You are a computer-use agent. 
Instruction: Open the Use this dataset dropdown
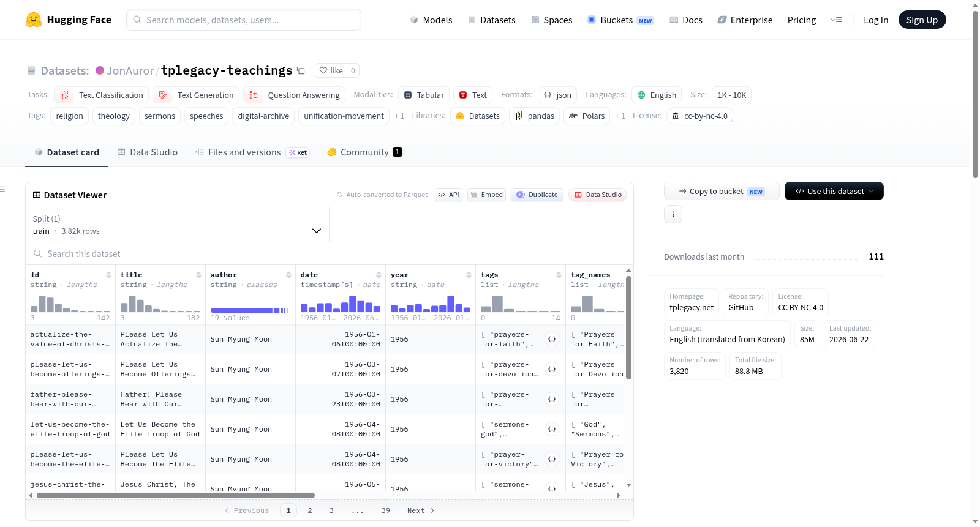point(834,191)
